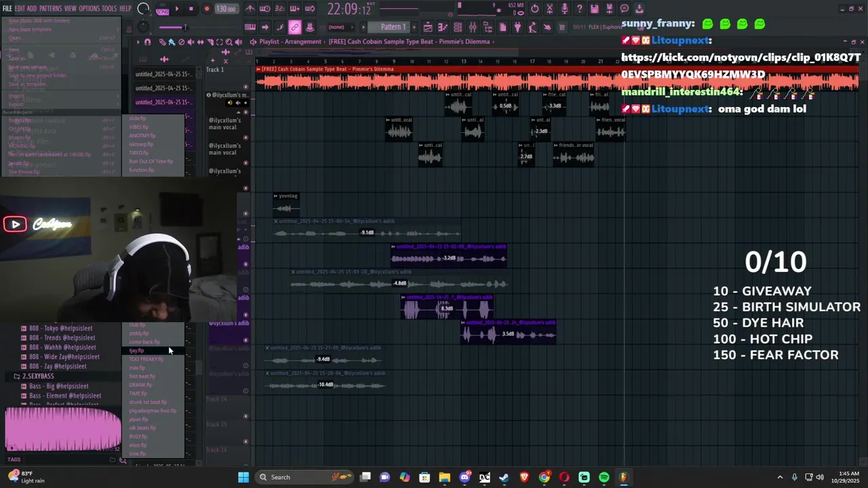Open Windows Start menu
Screen dimensions: 868x488
pyautogui.click(x=243, y=477)
